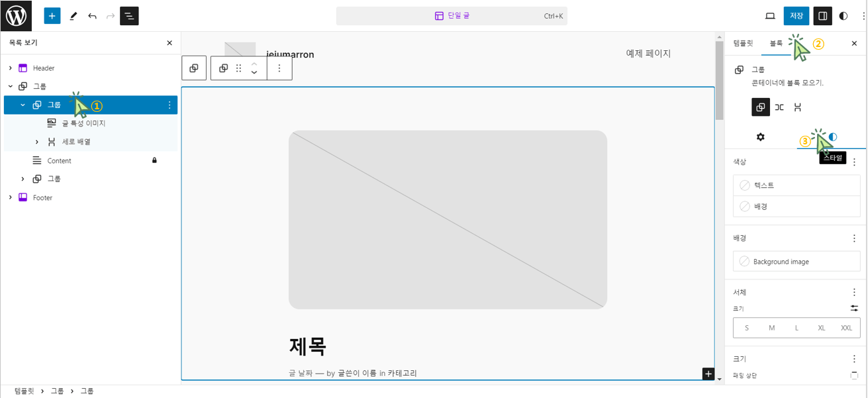Click the WordPress logo to exit the editor
The image size is (868, 398).
click(x=16, y=16)
